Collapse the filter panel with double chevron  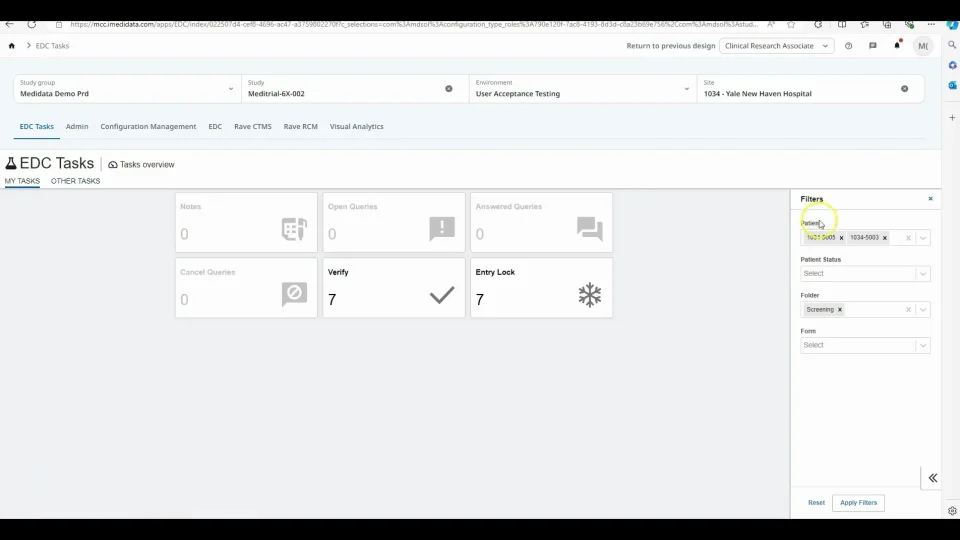click(932, 478)
